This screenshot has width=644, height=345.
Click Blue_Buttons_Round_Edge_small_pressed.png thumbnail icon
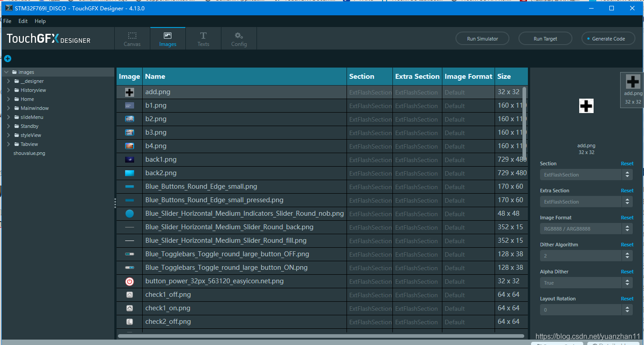tap(130, 200)
